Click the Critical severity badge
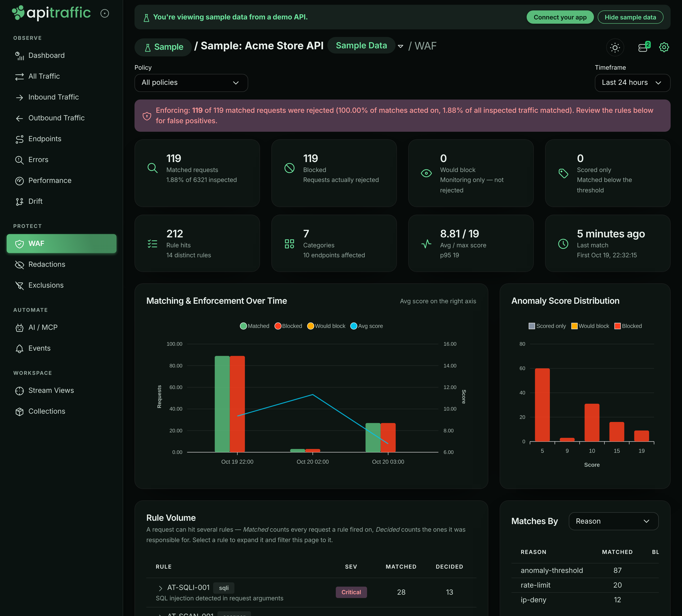Screen dimensions: 682x616 351,592
